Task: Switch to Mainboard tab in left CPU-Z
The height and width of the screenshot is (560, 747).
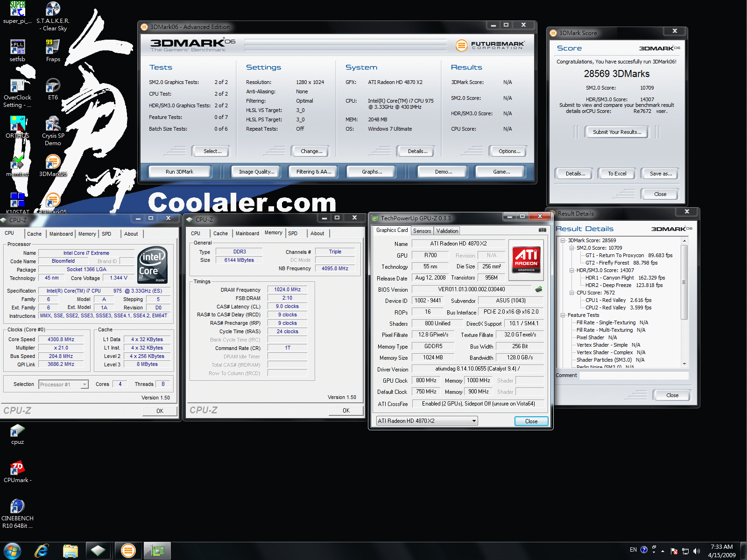Action: (x=61, y=234)
